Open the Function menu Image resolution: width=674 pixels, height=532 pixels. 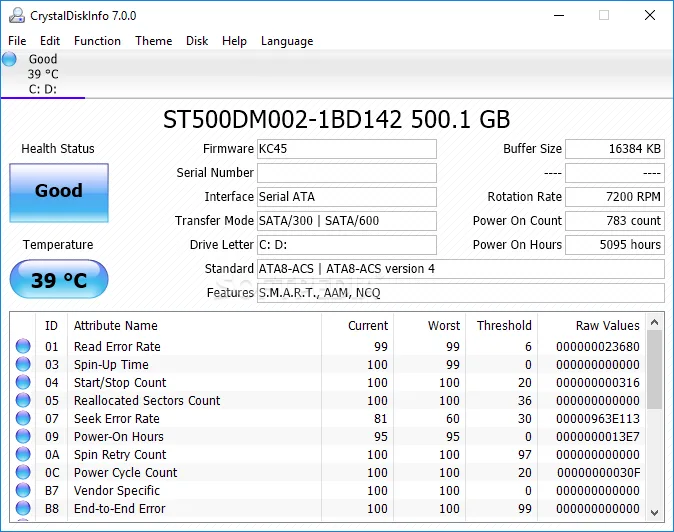pos(97,41)
